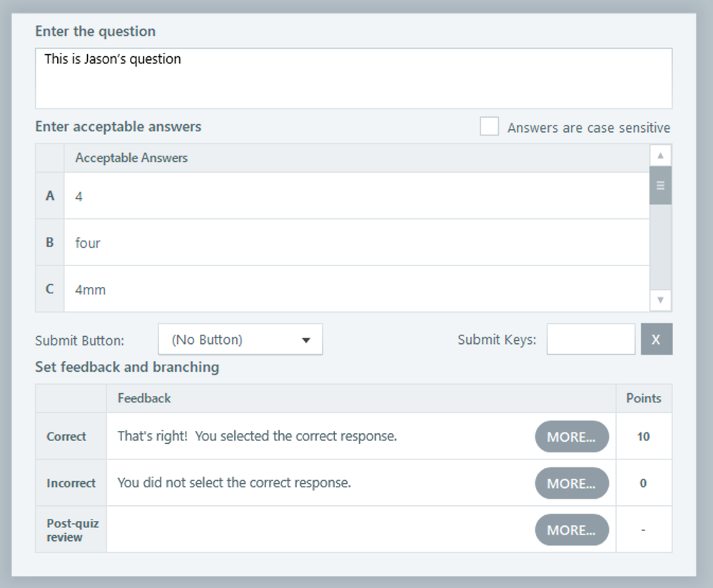Edit the Correct feedback text

pyautogui.click(x=258, y=436)
